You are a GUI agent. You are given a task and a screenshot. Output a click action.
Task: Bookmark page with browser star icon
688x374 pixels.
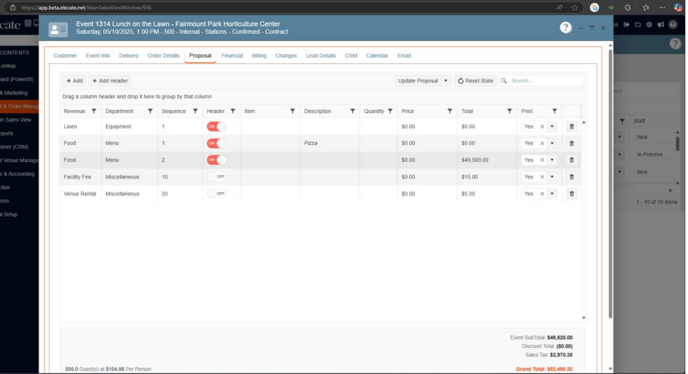(574, 7)
